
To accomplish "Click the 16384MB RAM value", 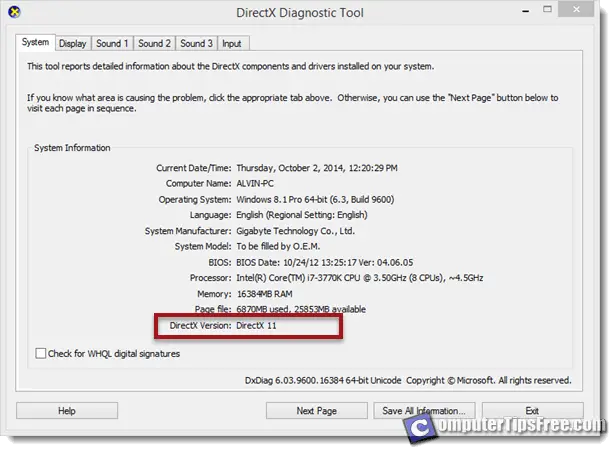I will click(x=264, y=294).
